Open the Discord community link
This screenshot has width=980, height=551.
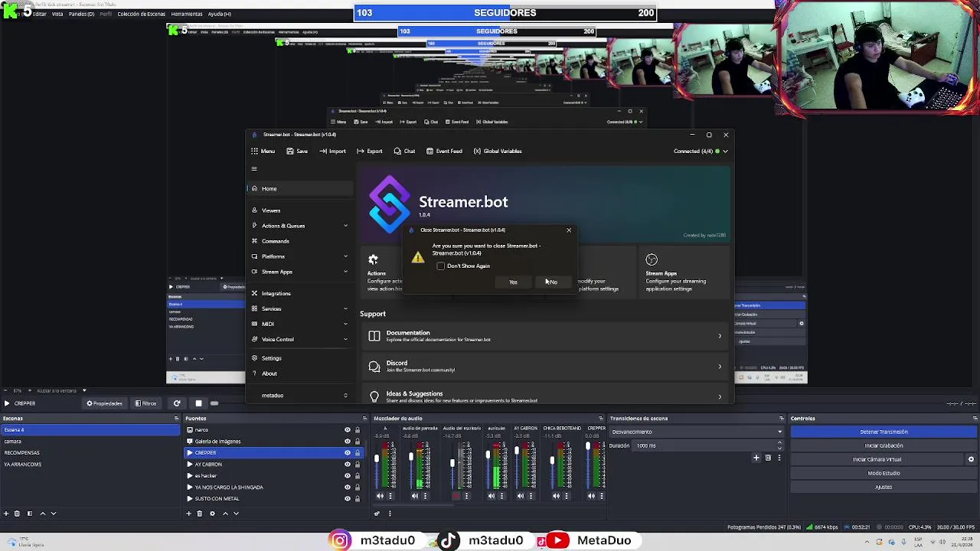coord(545,367)
